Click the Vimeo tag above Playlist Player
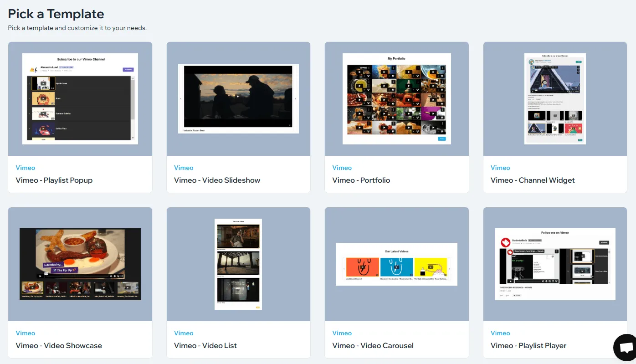 coord(500,333)
